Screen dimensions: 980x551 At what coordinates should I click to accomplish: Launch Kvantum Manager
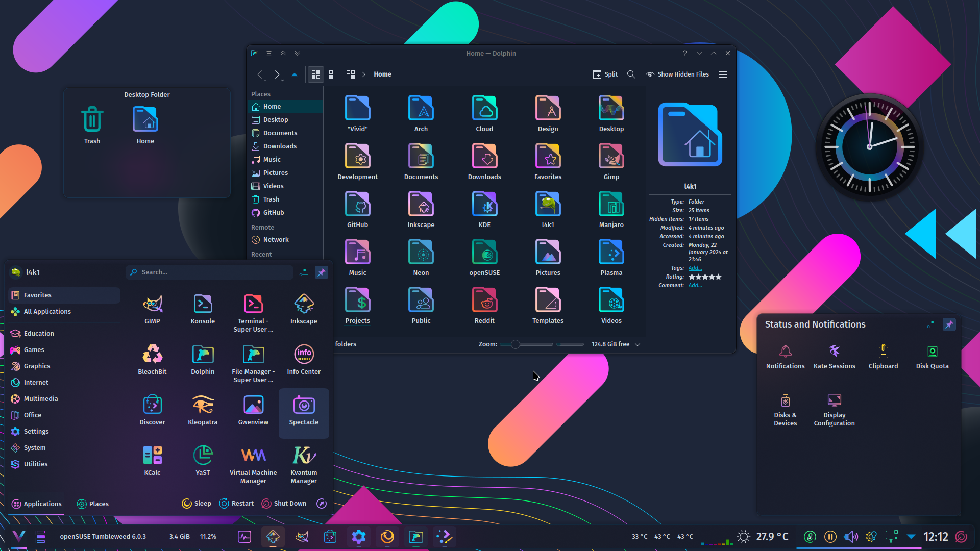point(304,465)
